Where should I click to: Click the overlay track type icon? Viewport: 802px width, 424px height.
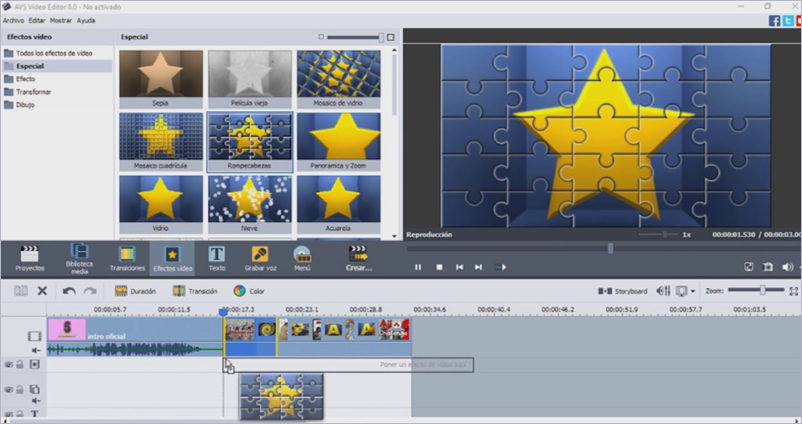tap(34, 389)
